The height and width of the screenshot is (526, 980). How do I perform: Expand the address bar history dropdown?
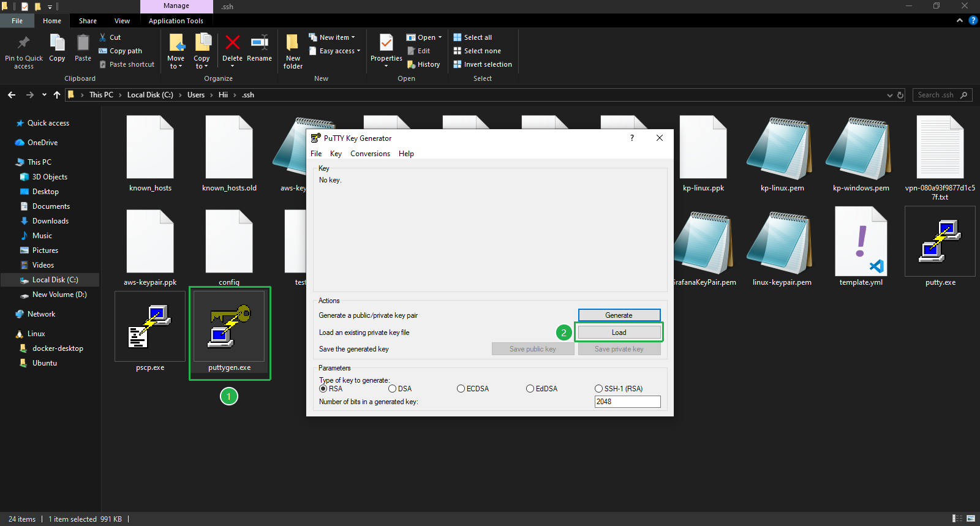889,95
